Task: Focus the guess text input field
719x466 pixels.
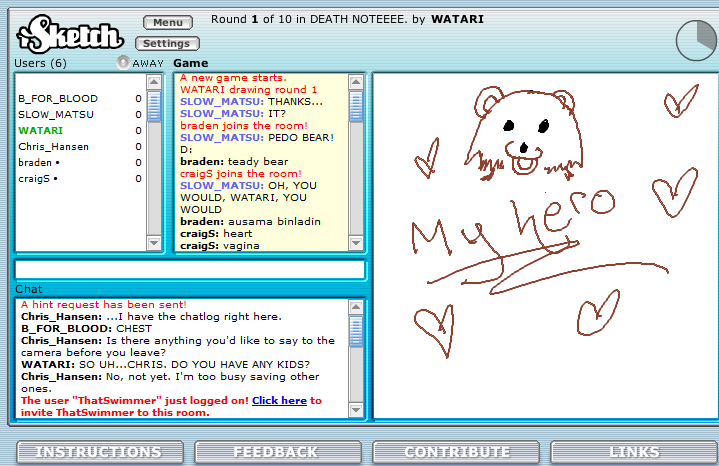Action: [190, 270]
